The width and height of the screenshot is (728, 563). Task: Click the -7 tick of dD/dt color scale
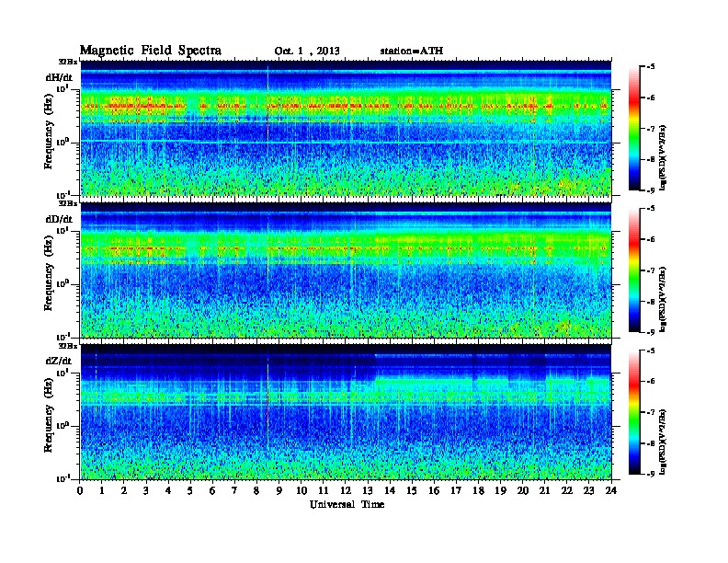[x=651, y=270]
